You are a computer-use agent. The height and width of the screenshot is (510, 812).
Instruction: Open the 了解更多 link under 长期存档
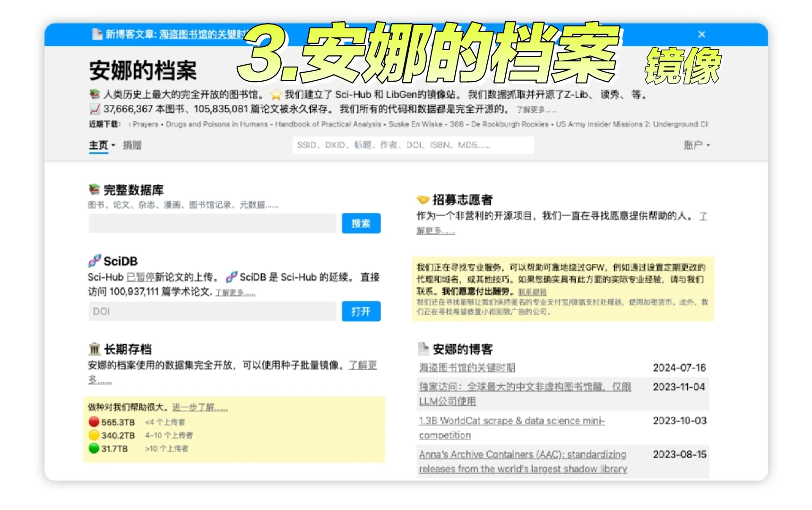[363, 365]
